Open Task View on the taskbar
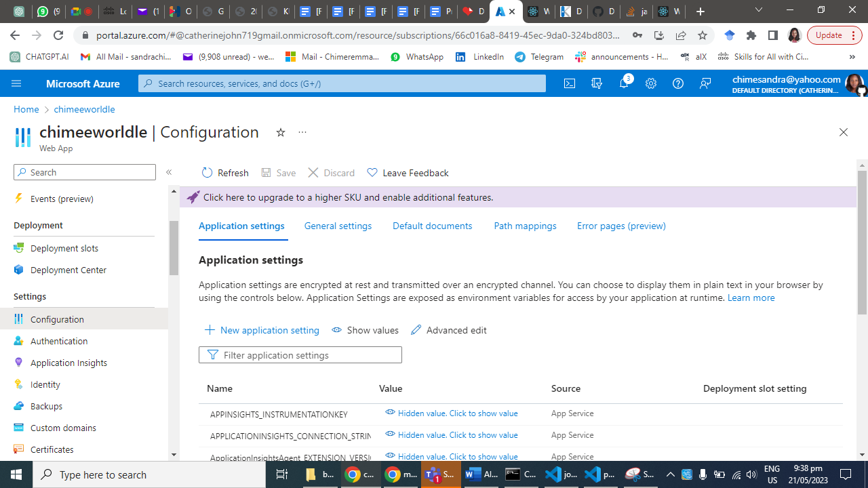The image size is (868, 488). pos(282,474)
